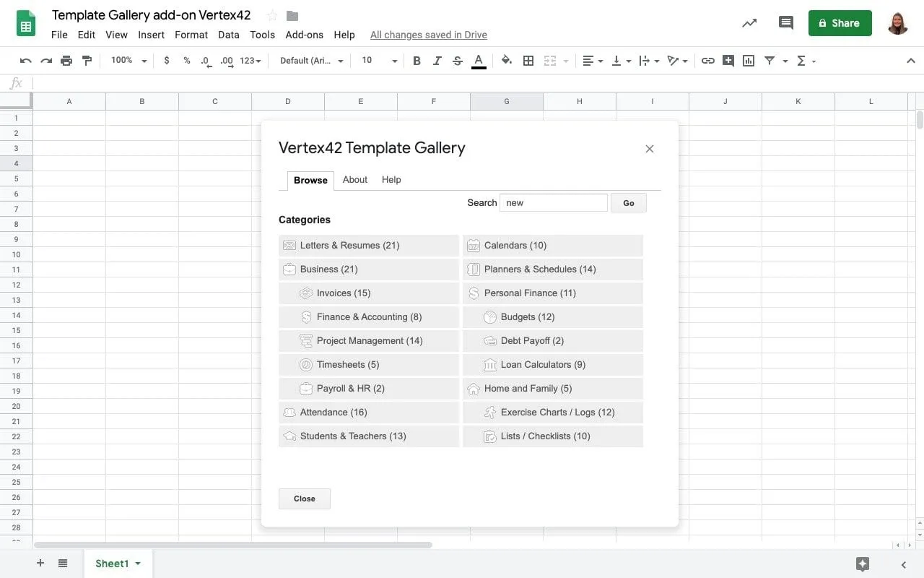The width and height of the screenshot is (924, 578).
Task: Open the Sheet1 tab dropdown arrow
Action: [138, 564]
